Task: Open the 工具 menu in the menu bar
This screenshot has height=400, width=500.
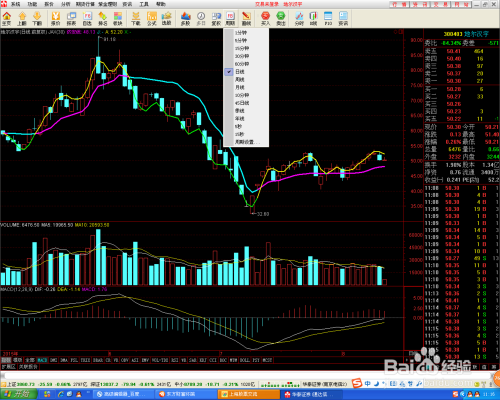Action: tap(144, 4)
